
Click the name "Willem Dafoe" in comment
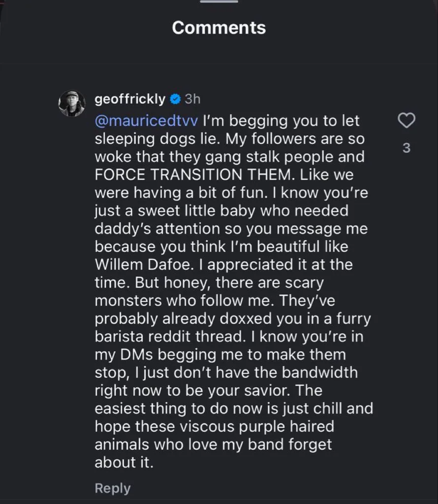pos(146,265)
